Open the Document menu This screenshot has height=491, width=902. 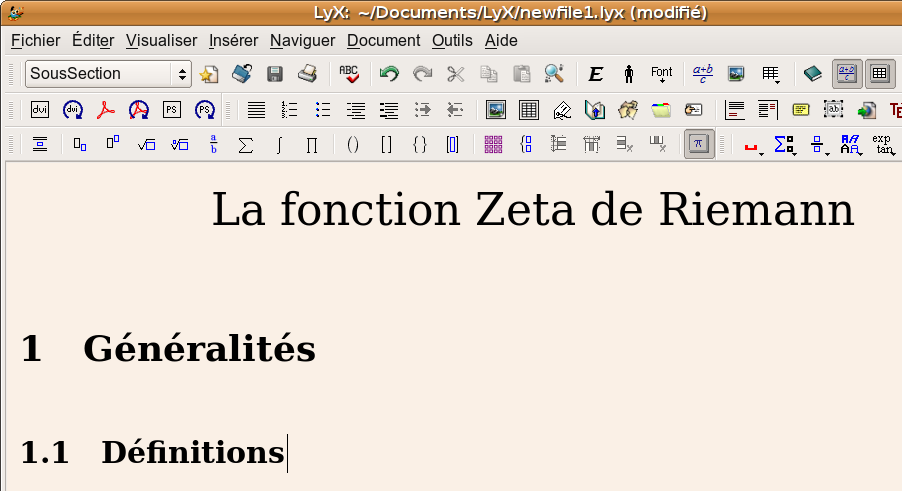pyautogui.click(x=383, y=41)
